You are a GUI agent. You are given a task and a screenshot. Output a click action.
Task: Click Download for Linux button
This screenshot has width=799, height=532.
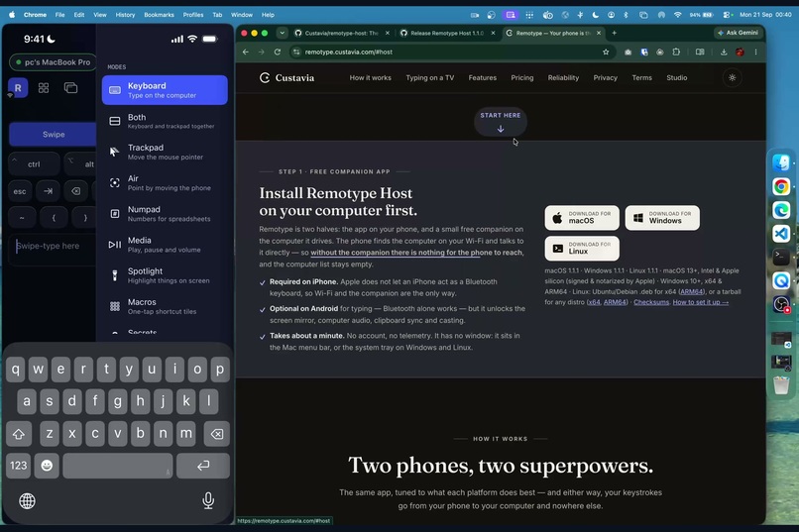coord(582,249)
